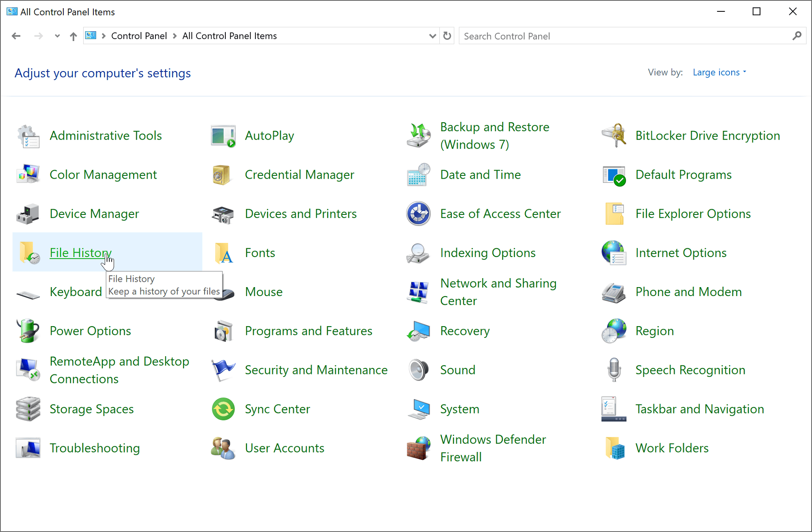The image size is (812, 532).
Task: Click the AutoPlay icon
Action: (223, 136)
